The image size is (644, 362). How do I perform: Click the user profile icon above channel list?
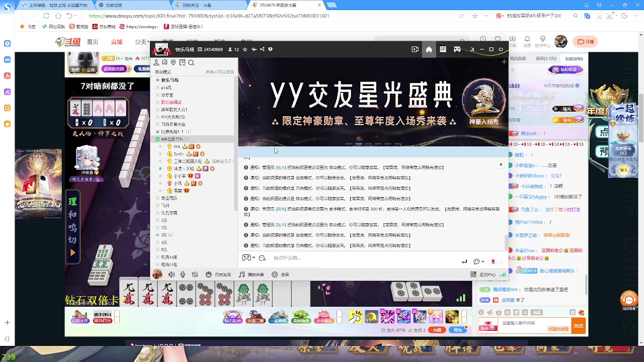click(x=156, y=62)
